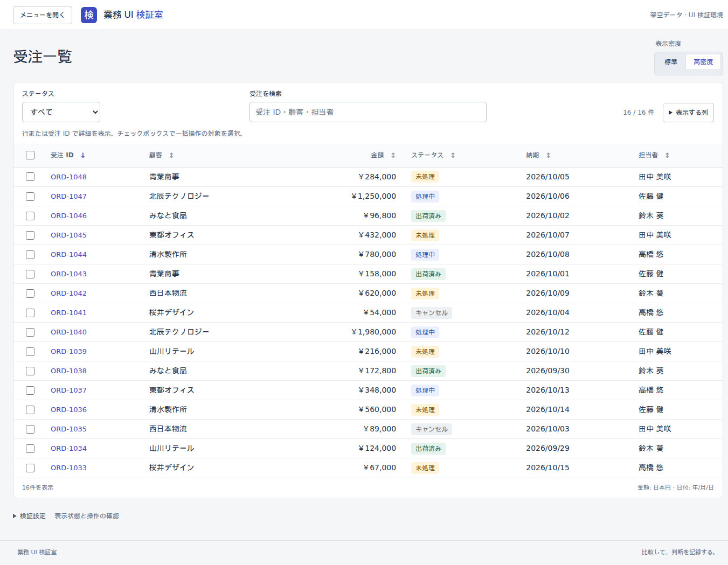The image size is (728, 565).
Task: Select the ORD-1033 row checkbox
Action: 30,468
